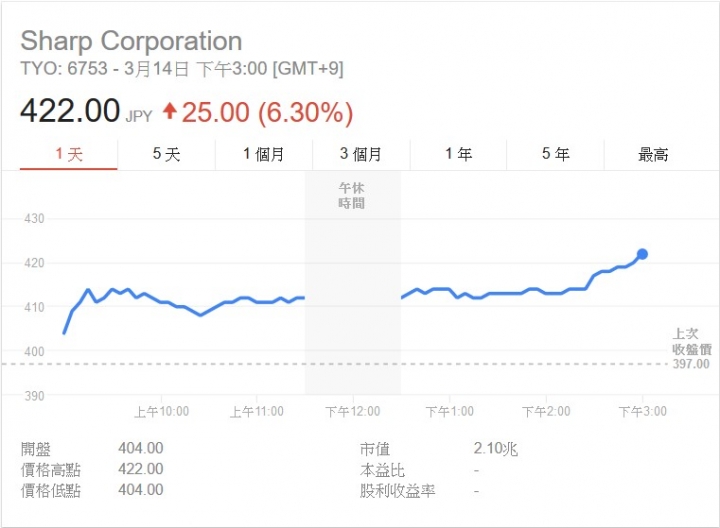Open the 1 個月 range tab

(264, 154)
